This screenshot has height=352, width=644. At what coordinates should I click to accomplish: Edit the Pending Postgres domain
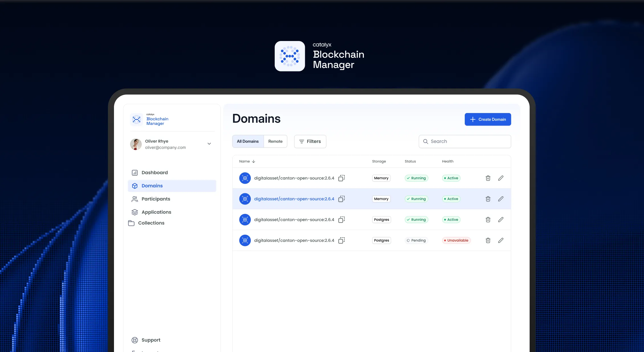click(501, 240)
